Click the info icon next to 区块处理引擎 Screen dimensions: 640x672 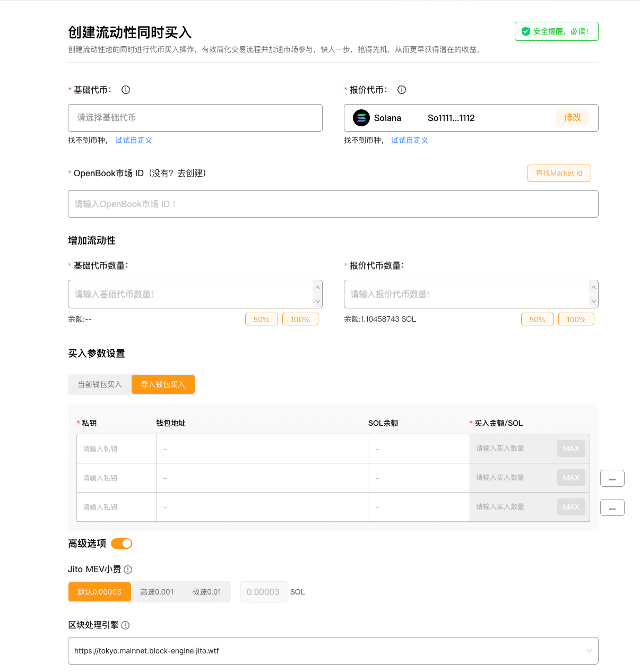click(126, 625)
